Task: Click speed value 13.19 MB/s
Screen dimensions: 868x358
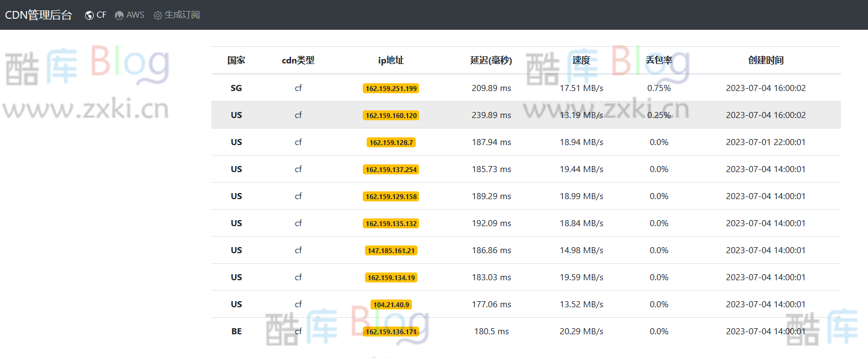Action: [x=581, y=115]
